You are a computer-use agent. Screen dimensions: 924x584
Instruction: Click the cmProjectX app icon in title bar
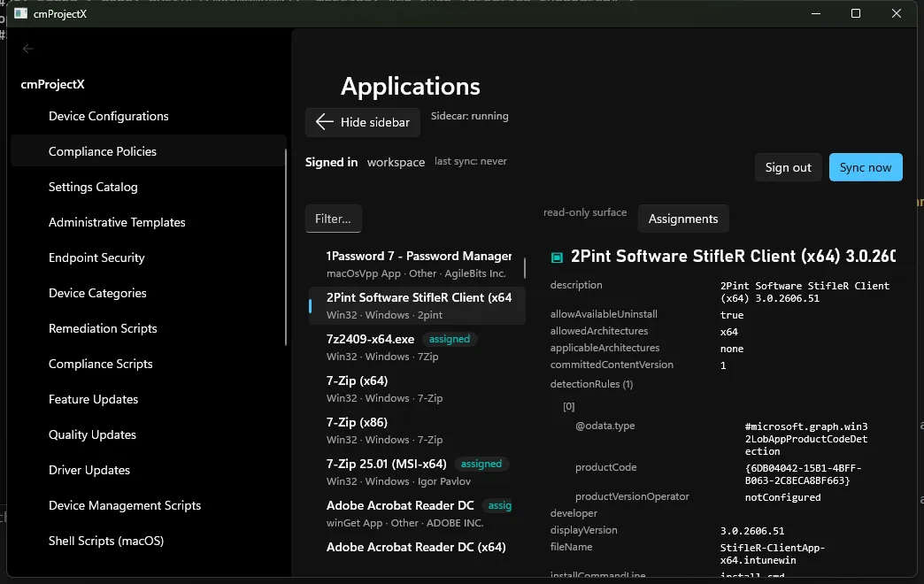pyautogui.click(x=20, y=13)
